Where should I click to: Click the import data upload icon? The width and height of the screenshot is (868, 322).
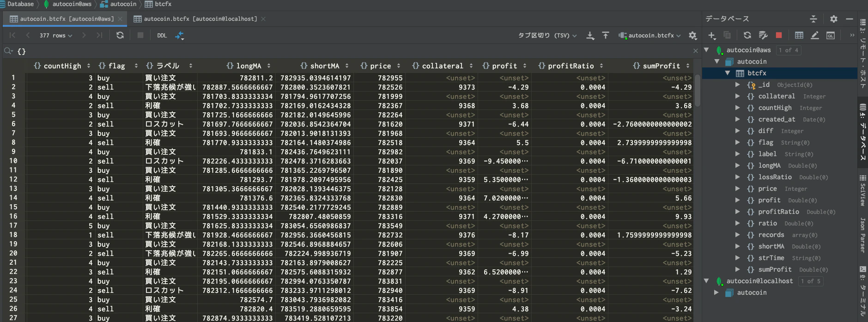[x=606, y=35]
